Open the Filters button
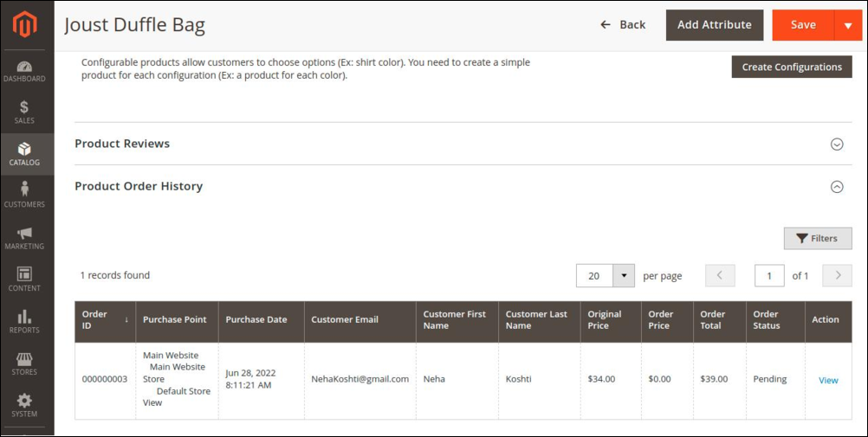The height and width of the screenshot is (437, 868). coord(817,239)
